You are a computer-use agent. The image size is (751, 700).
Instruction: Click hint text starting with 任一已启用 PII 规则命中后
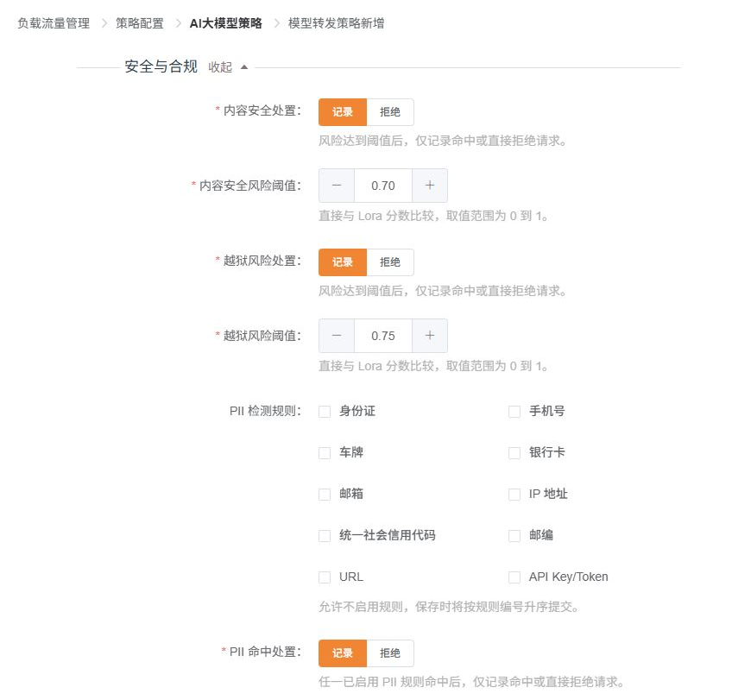[x=471, y=681]
